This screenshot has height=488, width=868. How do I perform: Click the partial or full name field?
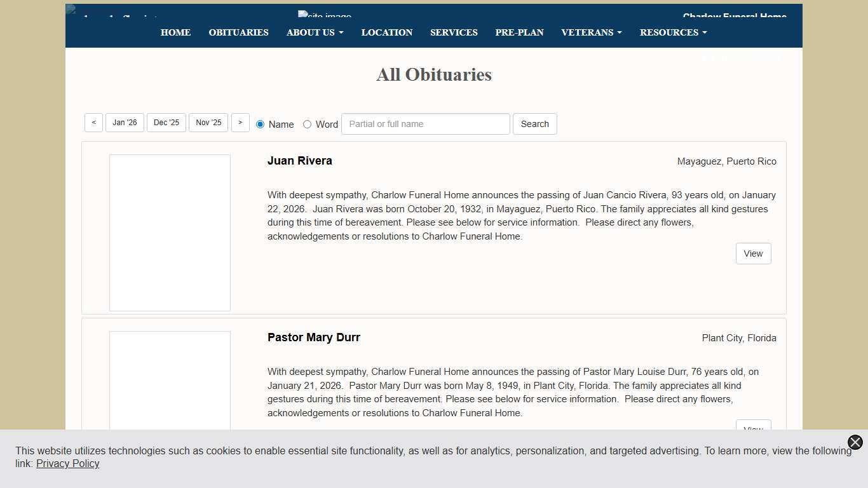[425, 124]
